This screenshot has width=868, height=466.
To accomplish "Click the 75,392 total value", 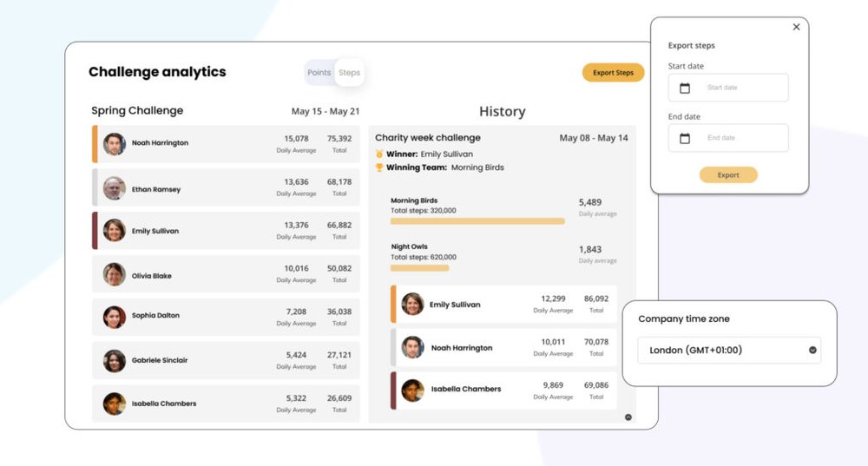I will [339, 138].
